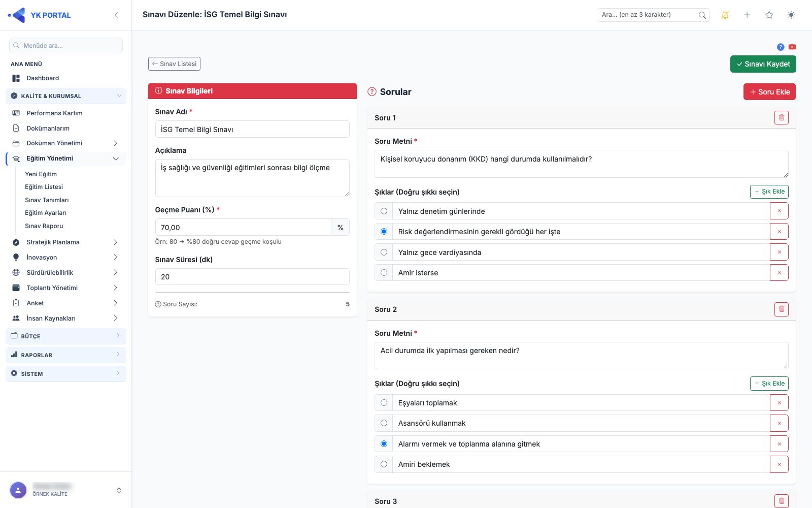
Task: Delete Soru 1 with trash icon
Action: (x=782, y=118)
